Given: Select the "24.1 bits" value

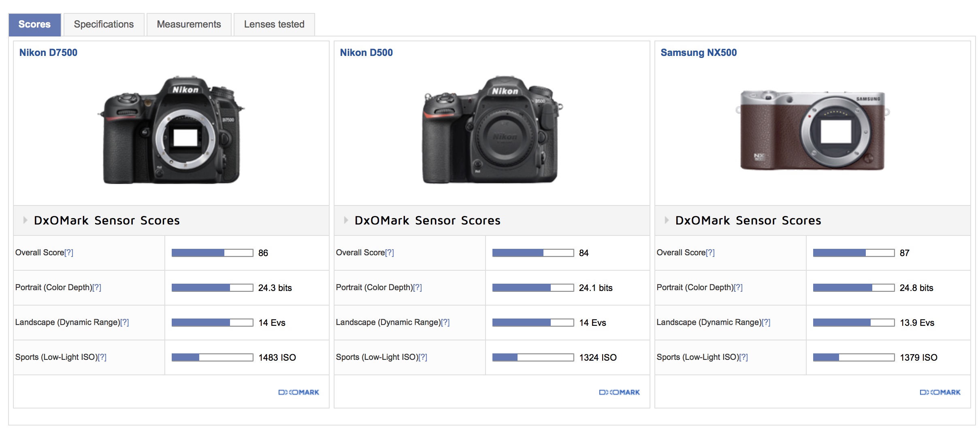Looking at the screenshot, I should pyautogui.click(x=596, y=288).
